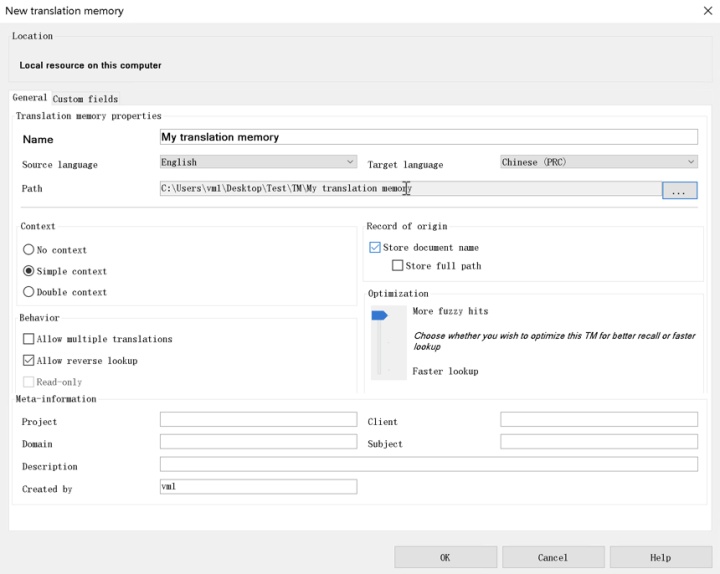The width and height of the screenshot is (720, 574).
Task: Browse for path with the ellipsis button
Action: 679,190
